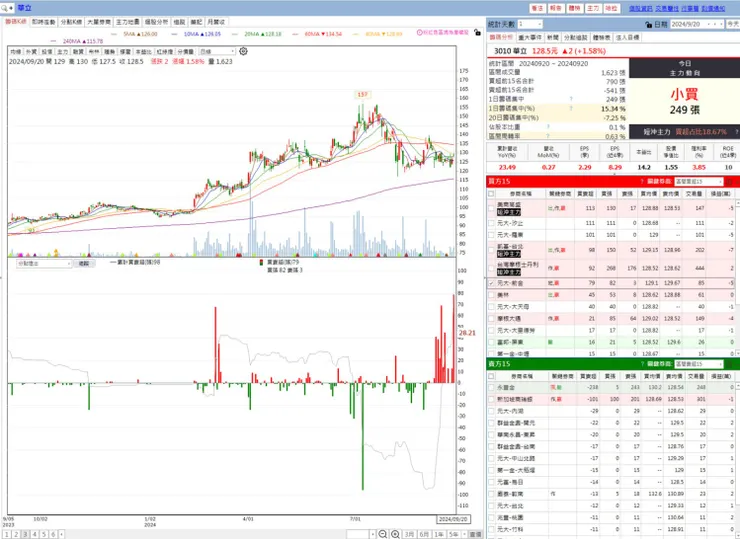Image resolution: width=740 pixels, height=539 pixels.
Task: Open help icon next to 區間周轉率
Action: (x=548, y=135)
